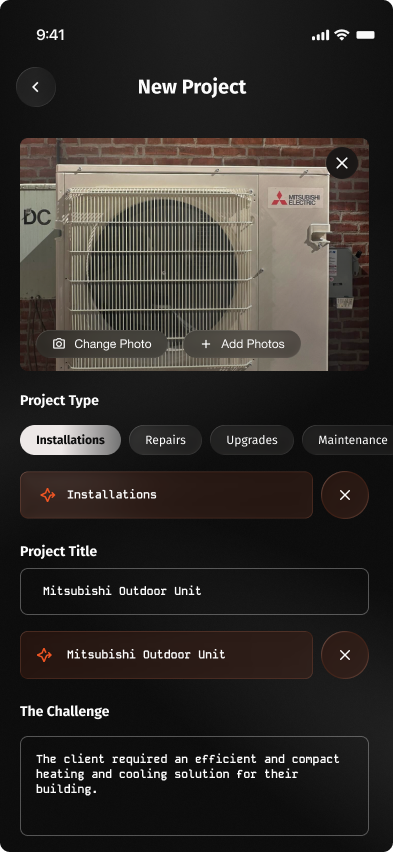Screen dimensions: 393x852
Task: Select the Installations project type chip
Action: pyautogui.click(x=70, y=440)
